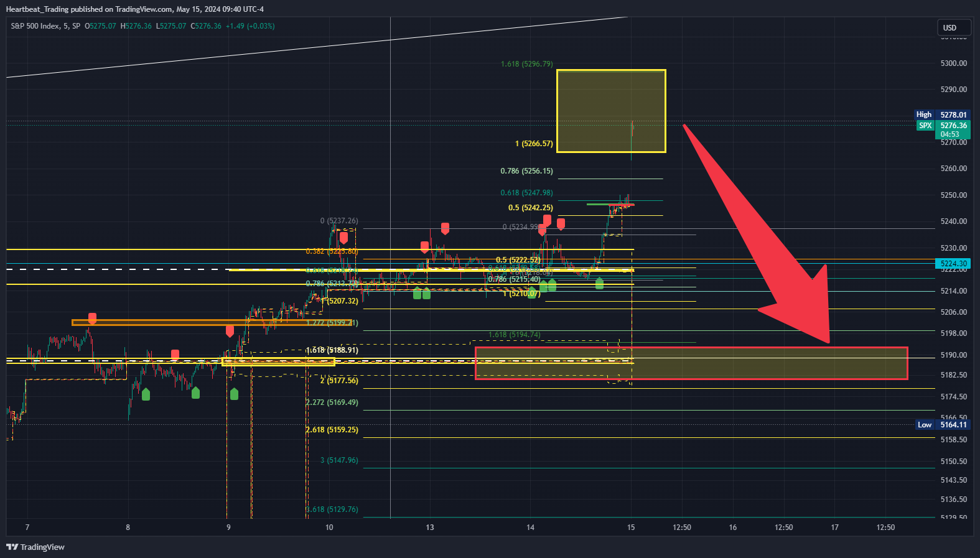Click 5240.00 on the price axis
The image size is (980, 558).
pyautogui.click(x=954, y=221)
